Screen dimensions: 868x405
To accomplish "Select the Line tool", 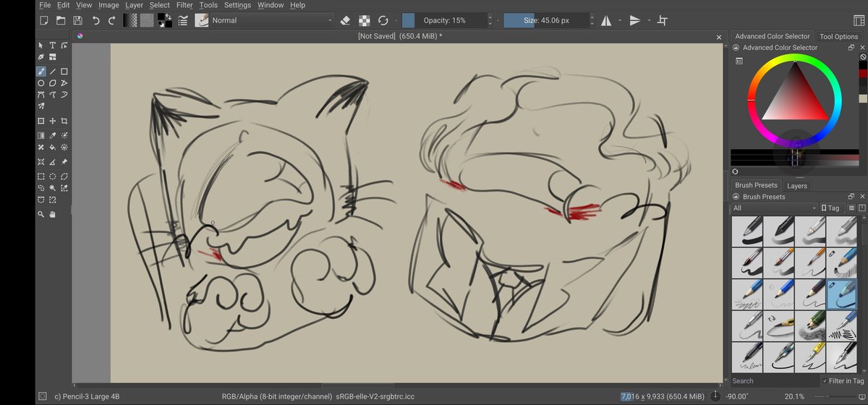I will [53, 72].
